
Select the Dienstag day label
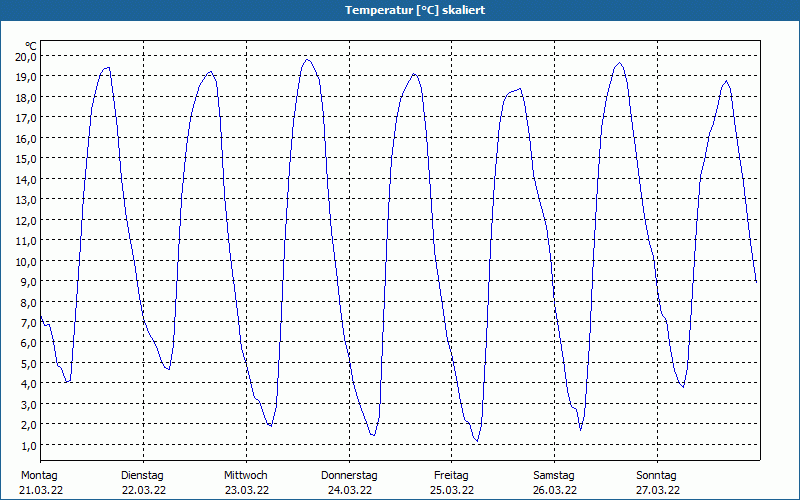point(142,475)
